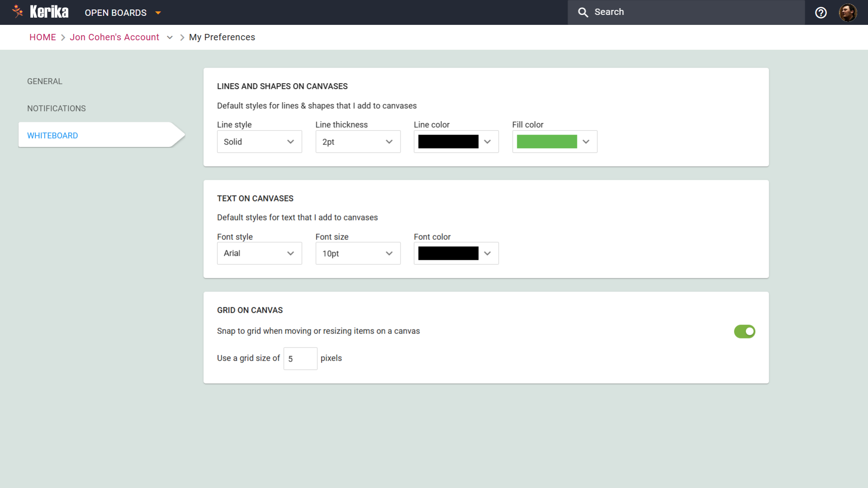
Task: Click the green Fill color swatch
Action: point(547,142)
